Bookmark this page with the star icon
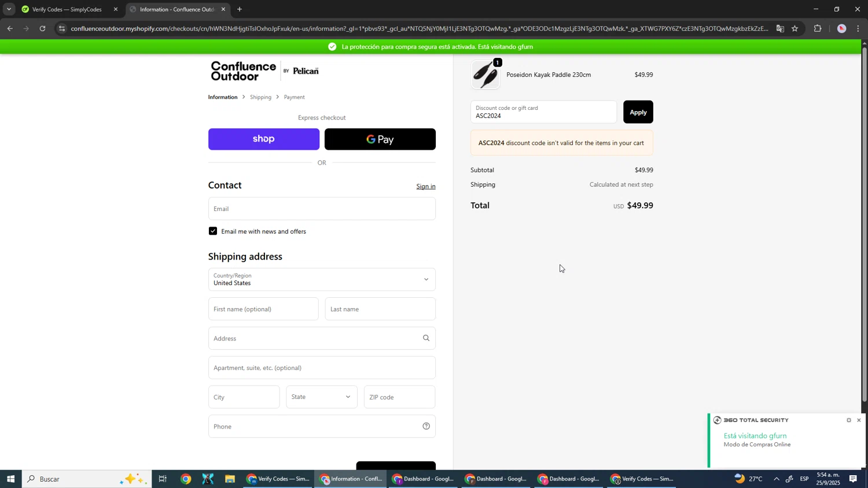The width and height of the screenshot is (868, 488). tap(795, 28)
